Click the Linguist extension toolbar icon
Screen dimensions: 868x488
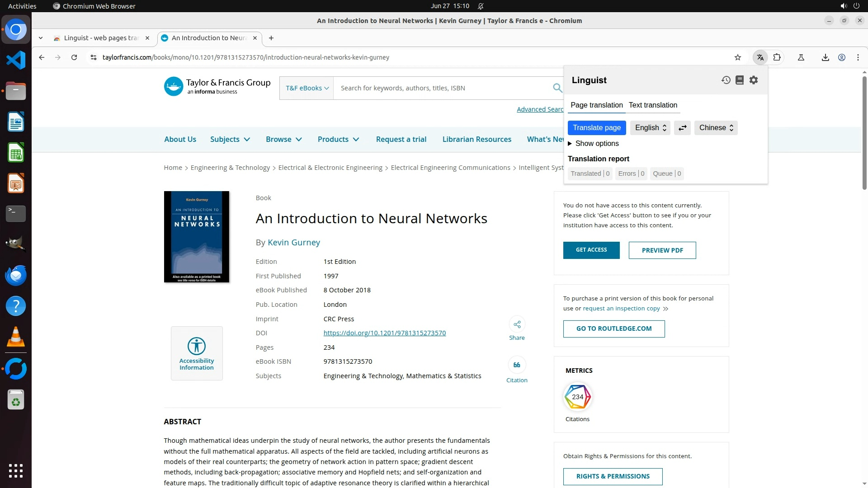coord(760,57)
